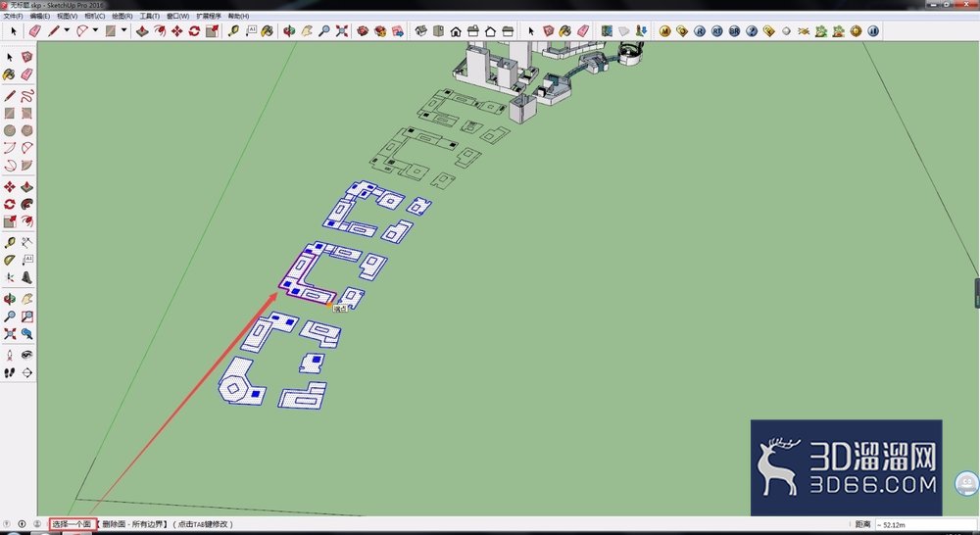Open the 帮助(H) help menu

[238, 16]
